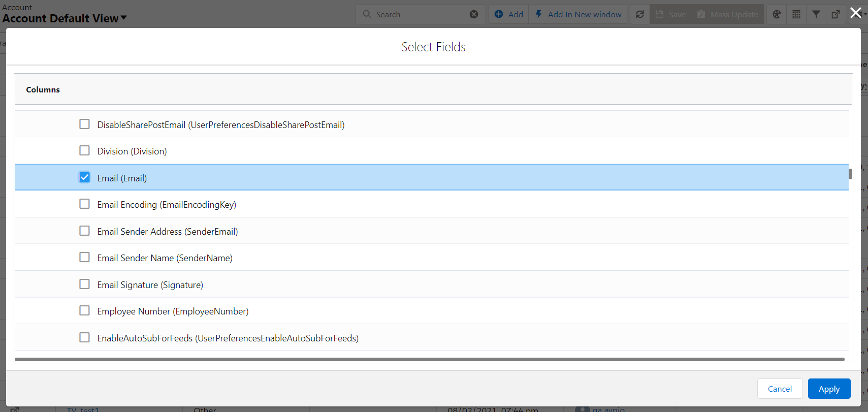This screenshot has width=868, height=412.
Task: Click Add In New window lightning button
Action: 578,14
